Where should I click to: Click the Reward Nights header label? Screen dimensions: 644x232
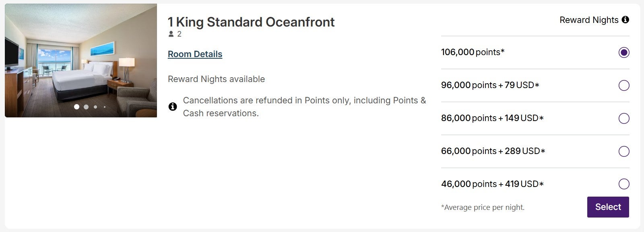[589, 20]
